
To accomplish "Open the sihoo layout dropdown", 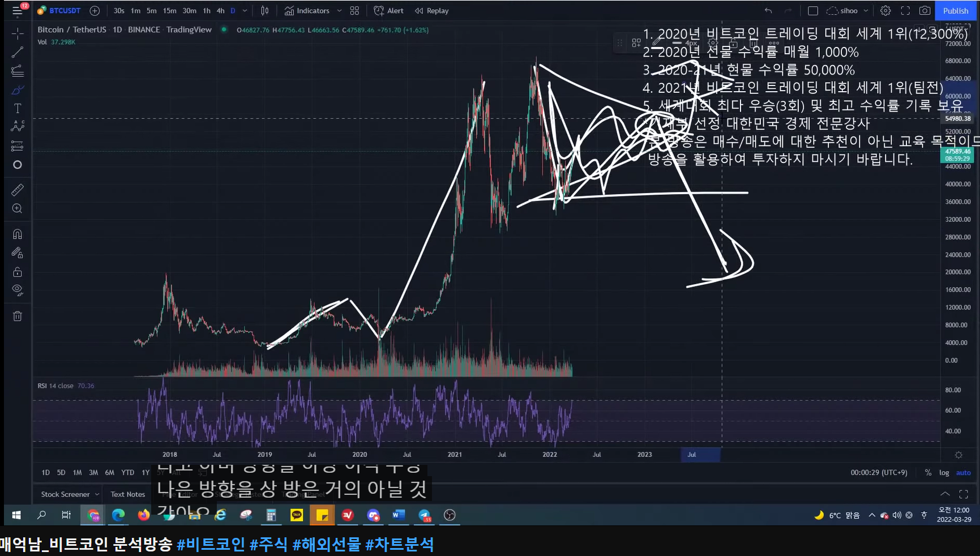I will pos(848,11).
